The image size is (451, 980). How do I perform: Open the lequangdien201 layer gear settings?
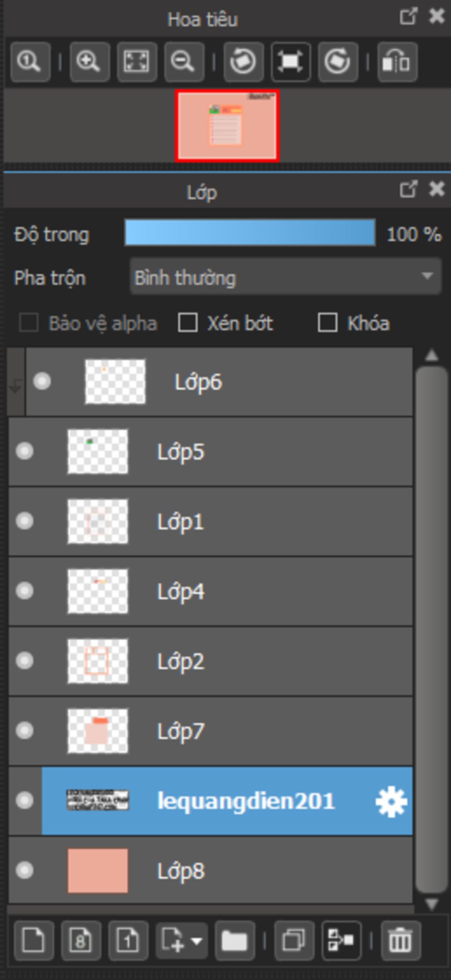tap(391, 802)
